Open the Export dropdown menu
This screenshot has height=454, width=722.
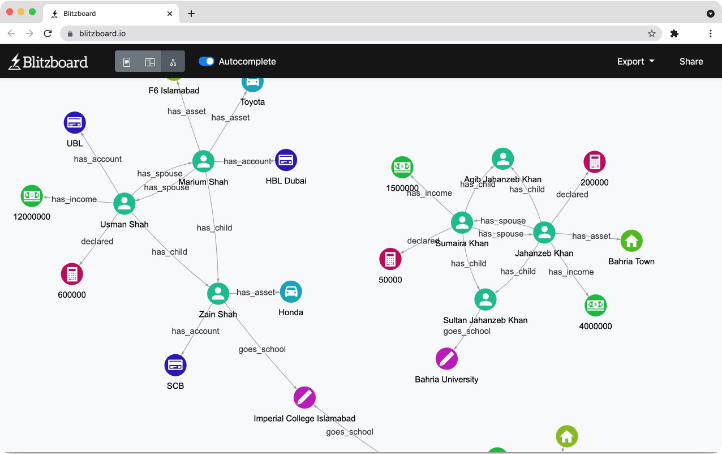(635, 62)
